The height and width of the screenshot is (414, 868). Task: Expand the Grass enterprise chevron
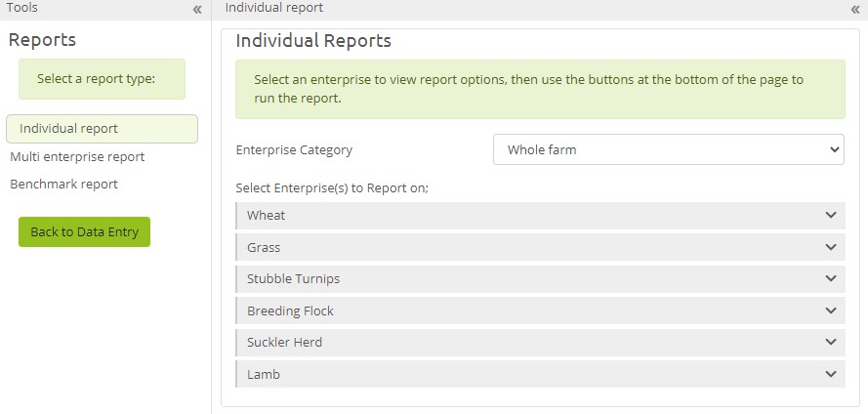click(830, 247)
